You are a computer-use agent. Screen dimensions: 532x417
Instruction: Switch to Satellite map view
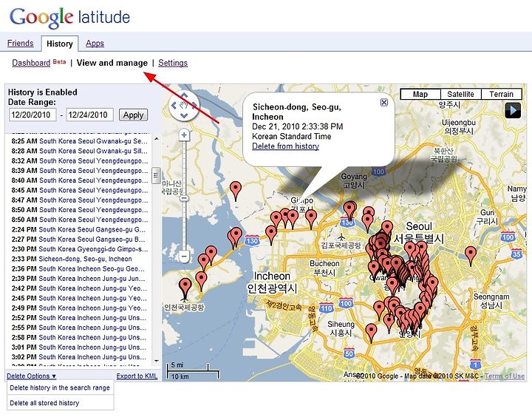point(460,94)
